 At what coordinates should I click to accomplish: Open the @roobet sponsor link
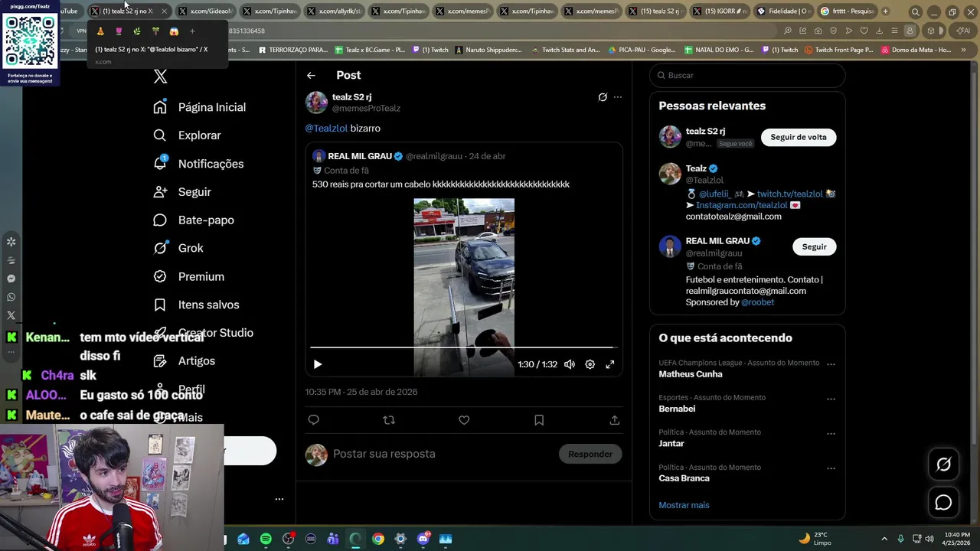[x=757, y=302]
